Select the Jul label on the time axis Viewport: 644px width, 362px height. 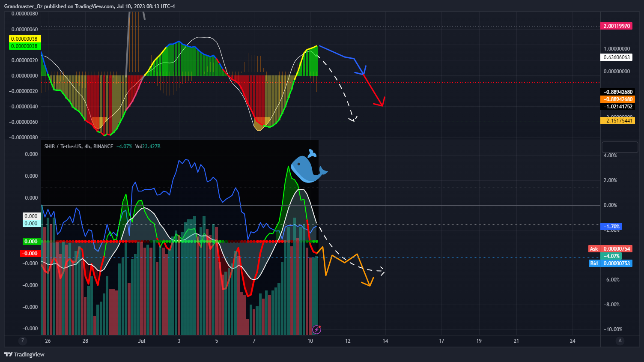tap(142, 341)
